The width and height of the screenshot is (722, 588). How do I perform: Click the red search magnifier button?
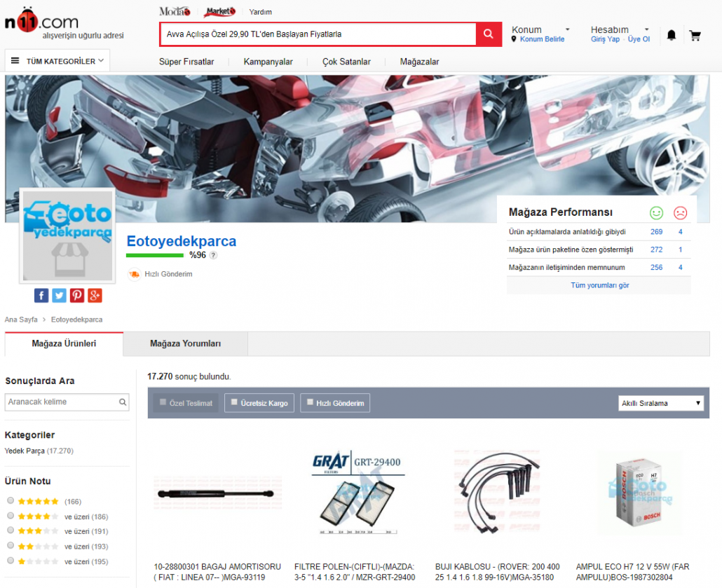pos(489,34)
